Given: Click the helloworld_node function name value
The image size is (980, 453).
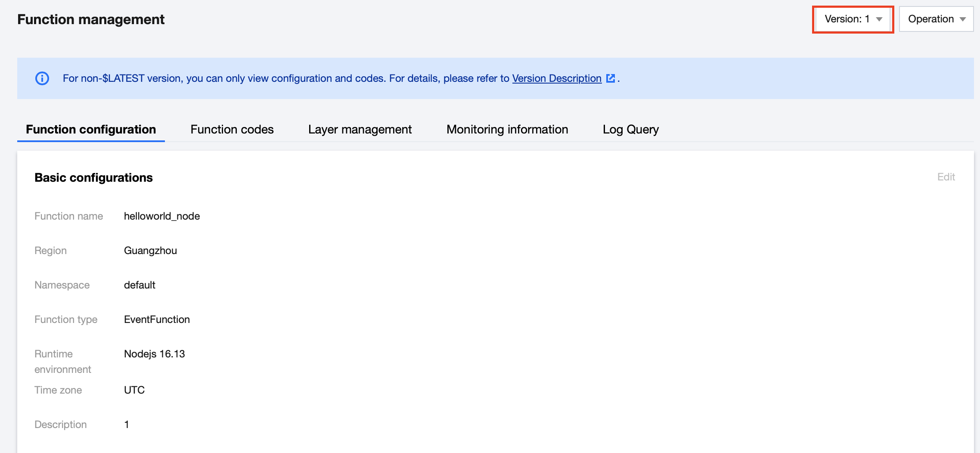Looking at the screenshot, I should (162, 216).
